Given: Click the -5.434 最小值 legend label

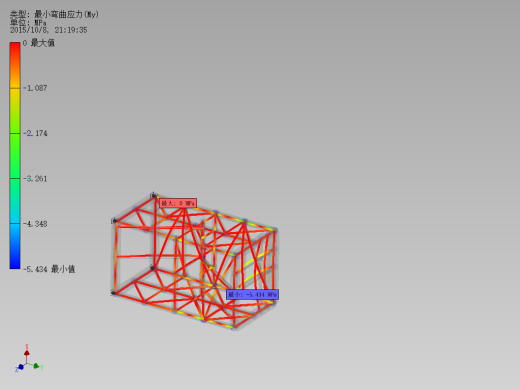Looking at the screenshot, I should coord(49,269).
